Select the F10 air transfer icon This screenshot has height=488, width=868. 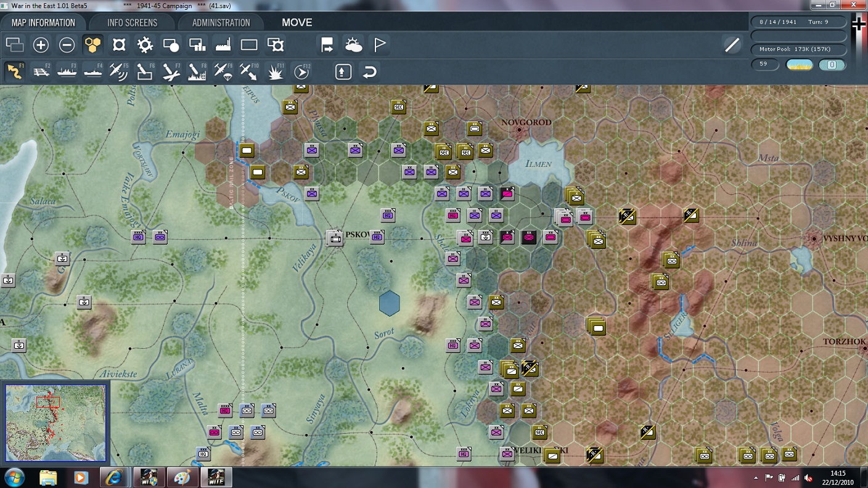(x=248, y=71)
